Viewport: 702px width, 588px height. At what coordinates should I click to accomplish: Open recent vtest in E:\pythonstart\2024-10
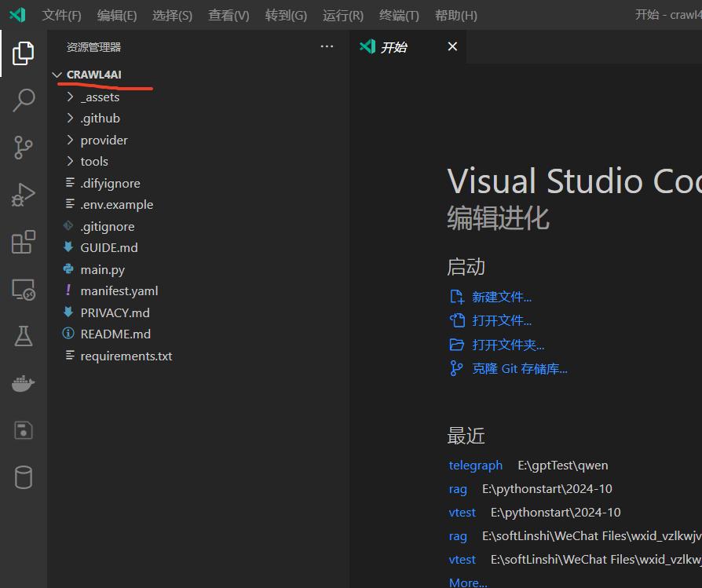pyautogui.click(x=462, y=513)
